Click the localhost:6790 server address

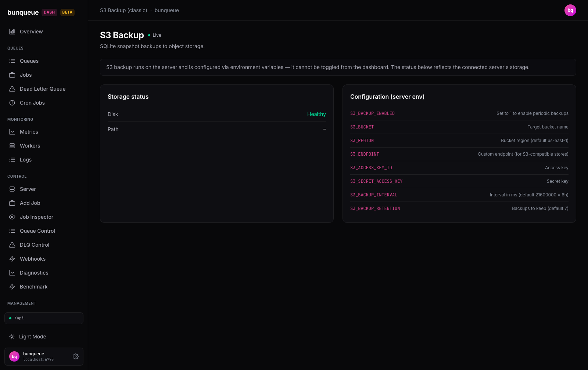(x=39, y=360)
